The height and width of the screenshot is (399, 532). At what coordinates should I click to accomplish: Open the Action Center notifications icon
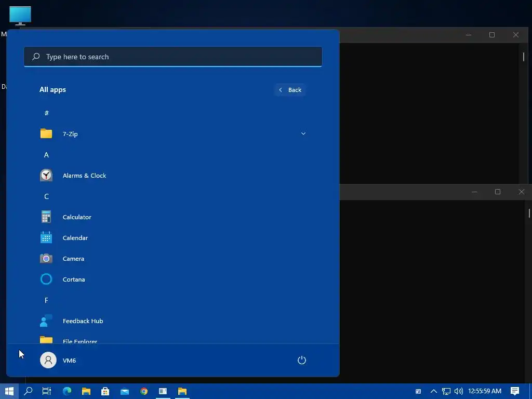click(x=515, y=391)
